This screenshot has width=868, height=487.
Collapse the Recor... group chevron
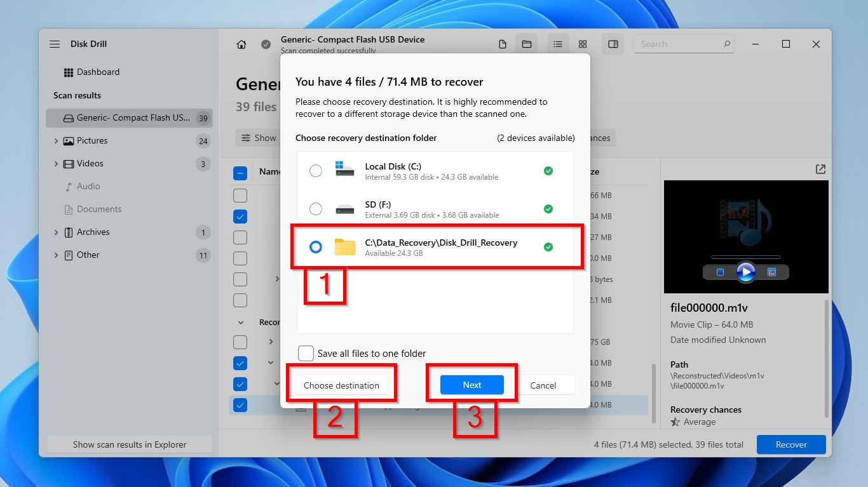pyautogui.click(x=240, y=323)
